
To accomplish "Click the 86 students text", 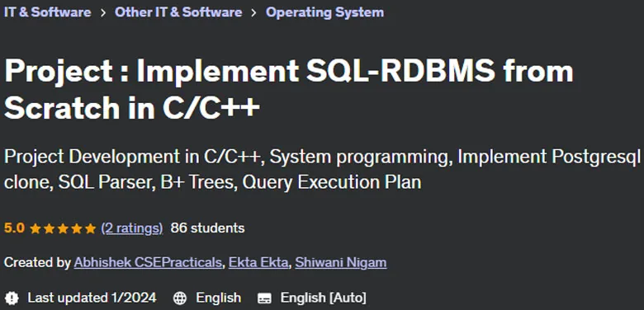I will pyautogui.click(x=207, y=228).
